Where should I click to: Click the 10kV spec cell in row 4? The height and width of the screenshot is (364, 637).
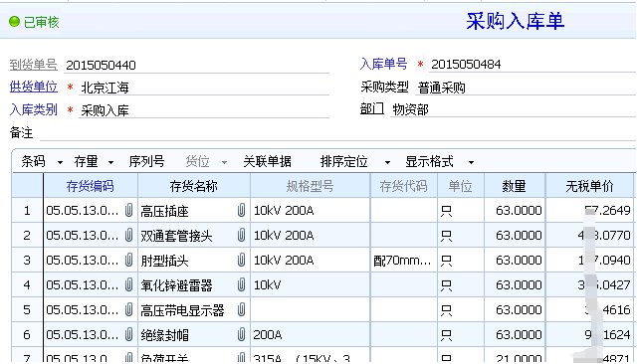[x=310, y=284]
